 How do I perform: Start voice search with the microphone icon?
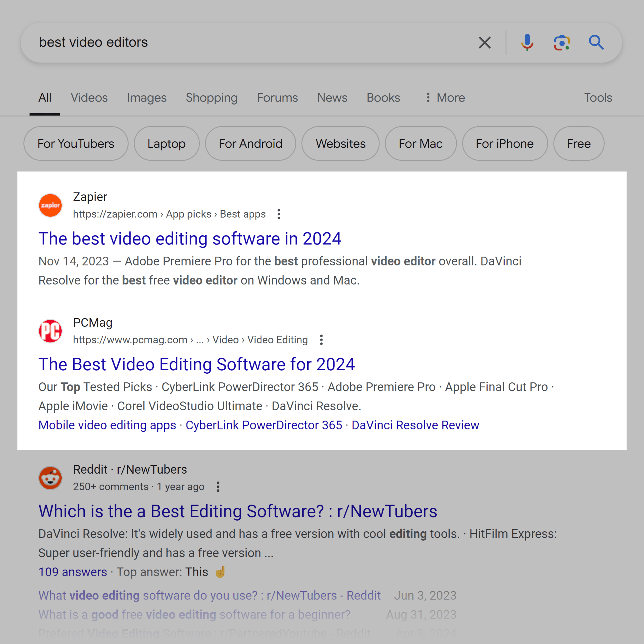click(x=527, y=43)
